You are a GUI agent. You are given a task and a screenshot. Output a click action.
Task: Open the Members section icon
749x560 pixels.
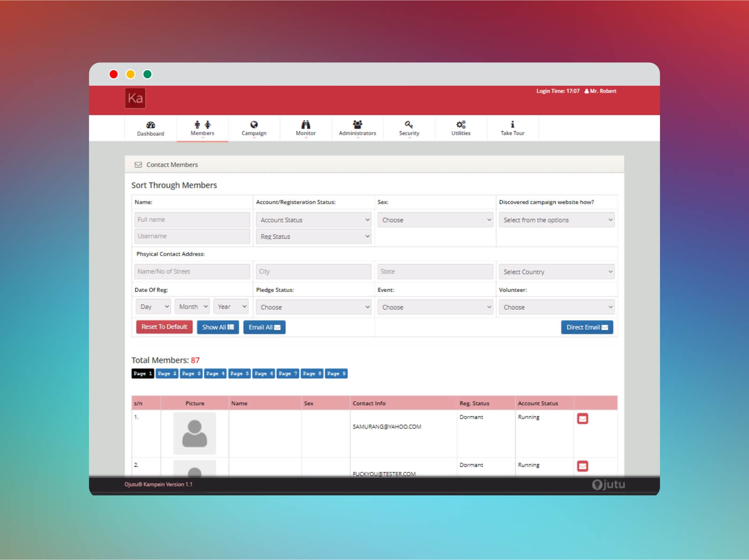click(202, 125)
